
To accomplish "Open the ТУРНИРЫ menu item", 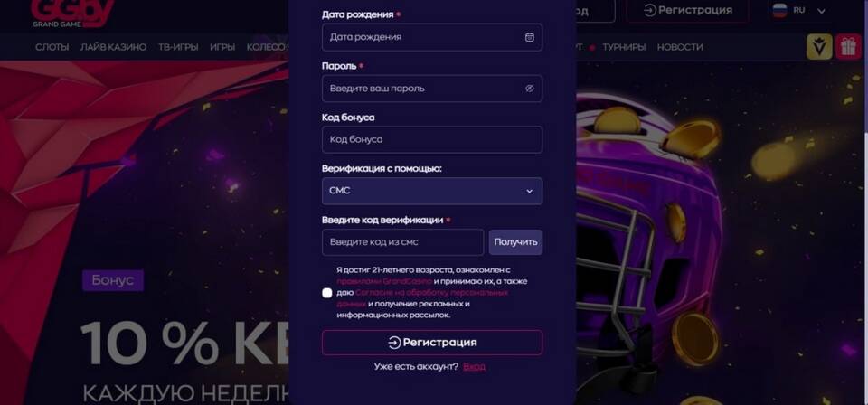I will (624, 47).
